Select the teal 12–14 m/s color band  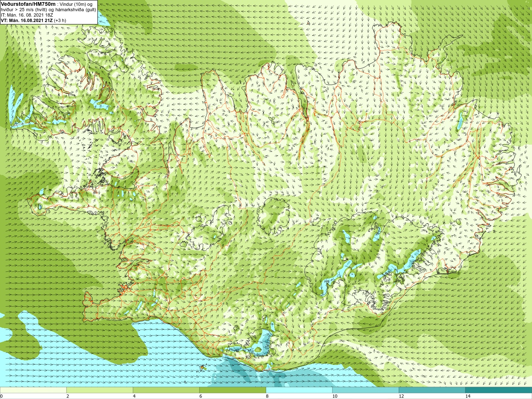[432, 390]
